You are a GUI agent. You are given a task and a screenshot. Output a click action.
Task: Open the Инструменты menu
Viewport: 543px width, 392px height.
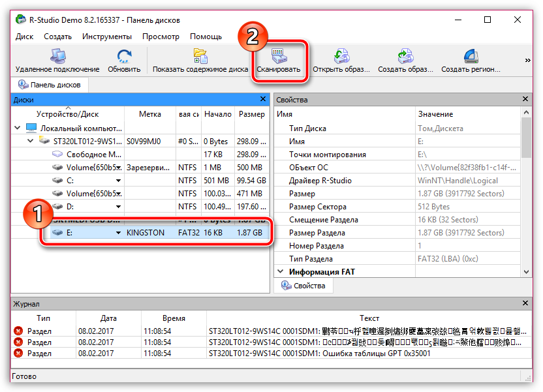point(107,37)
